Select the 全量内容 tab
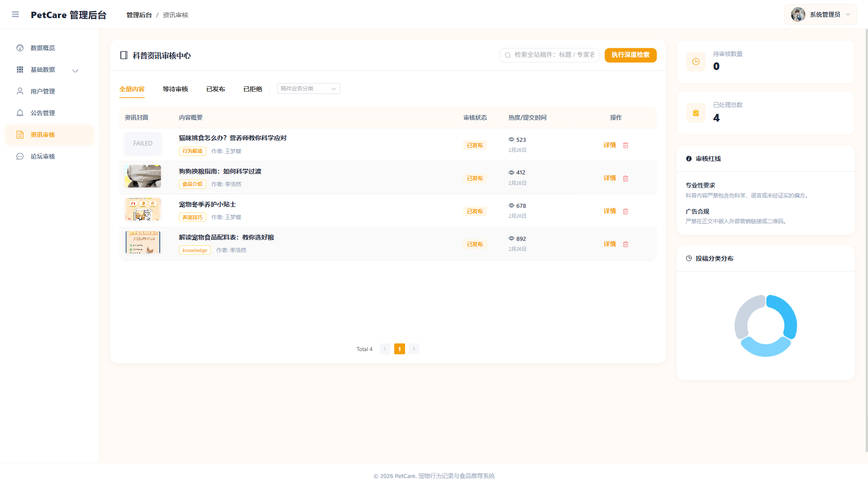Viewport: 868px width, 488px height. point(132,89)
